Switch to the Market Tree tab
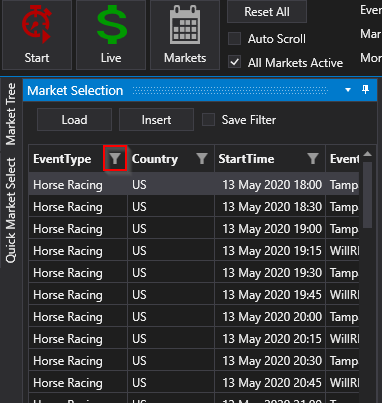The width and height of the screenshot is (382, 403). pos(11,114)
